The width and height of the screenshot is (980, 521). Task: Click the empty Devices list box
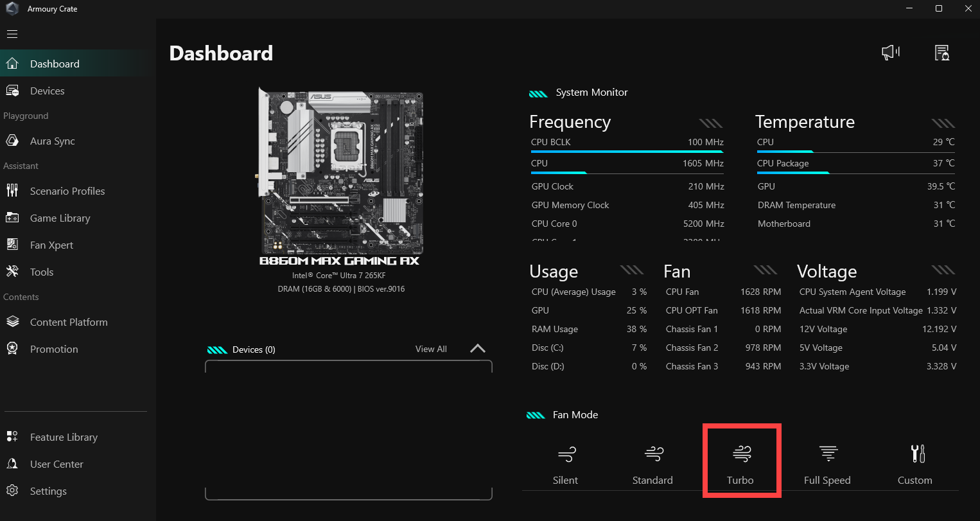point(349,430)
